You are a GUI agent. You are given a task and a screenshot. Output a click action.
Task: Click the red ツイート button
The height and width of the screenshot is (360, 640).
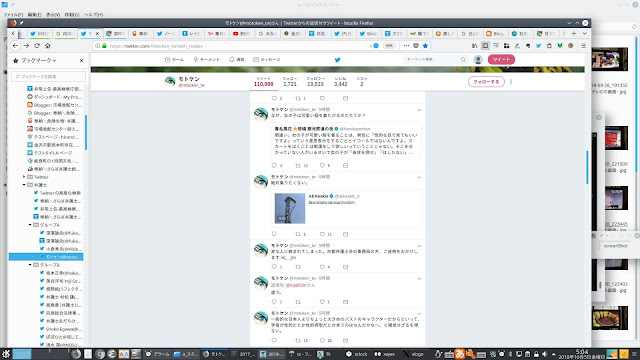point(501,60)
